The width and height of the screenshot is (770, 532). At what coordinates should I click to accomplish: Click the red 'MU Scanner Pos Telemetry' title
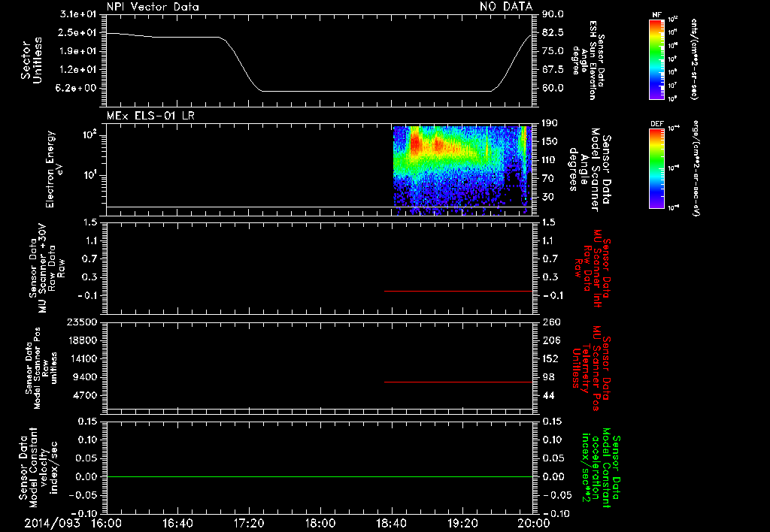coord(591,368)
